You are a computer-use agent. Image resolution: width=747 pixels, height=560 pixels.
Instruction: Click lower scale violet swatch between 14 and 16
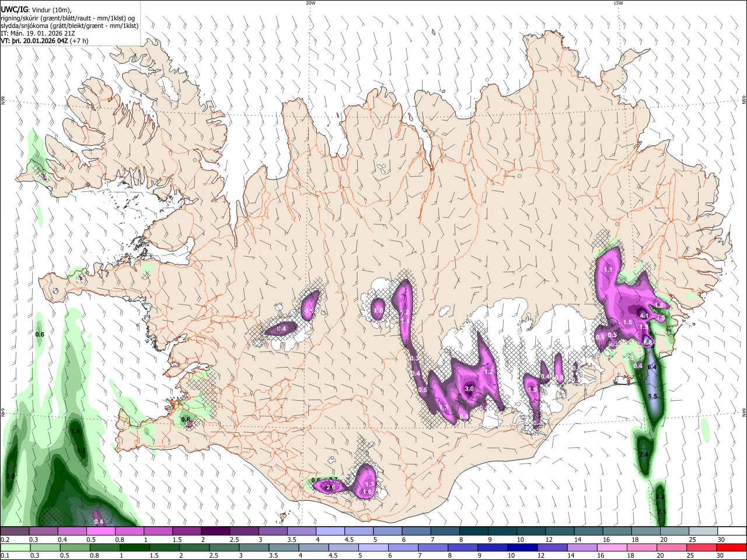coord(581,547)
